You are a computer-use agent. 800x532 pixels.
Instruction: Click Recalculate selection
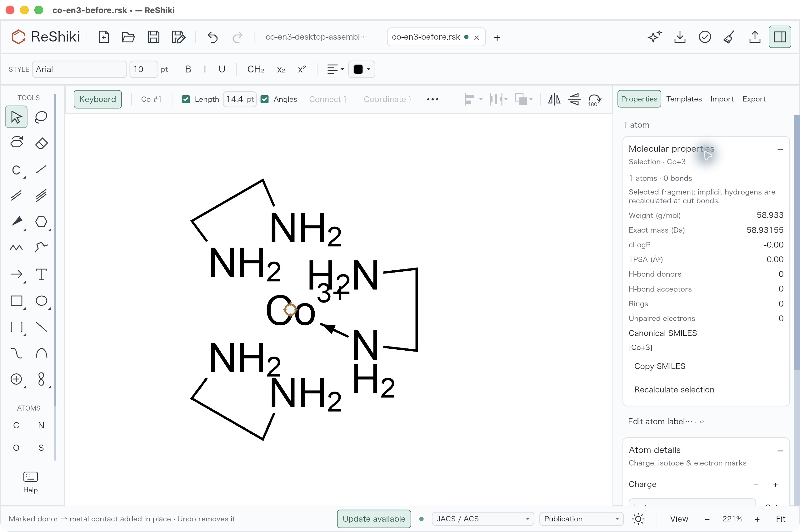coord(674,390)
